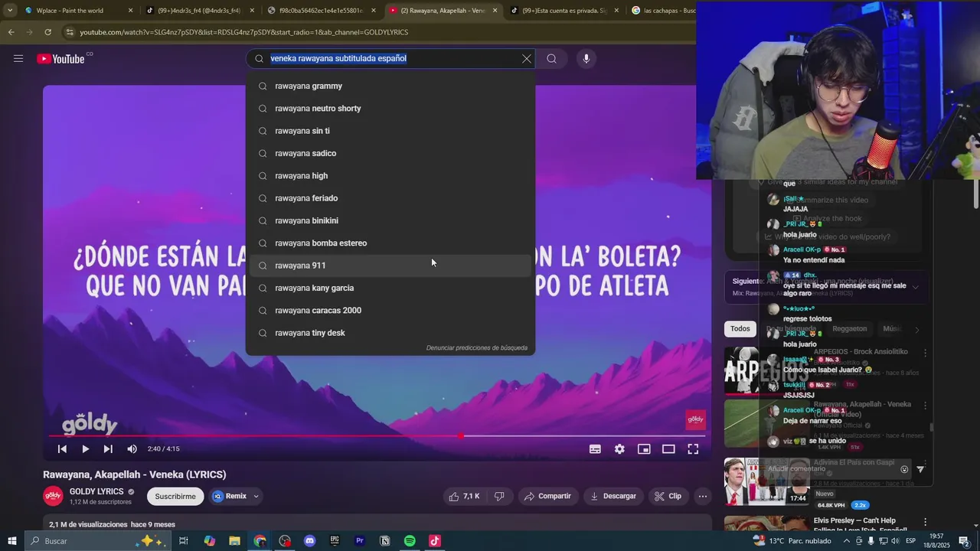
Task: Open more actions three-dot menu under video
Action: pyautogui.click(x=702, y=496)
